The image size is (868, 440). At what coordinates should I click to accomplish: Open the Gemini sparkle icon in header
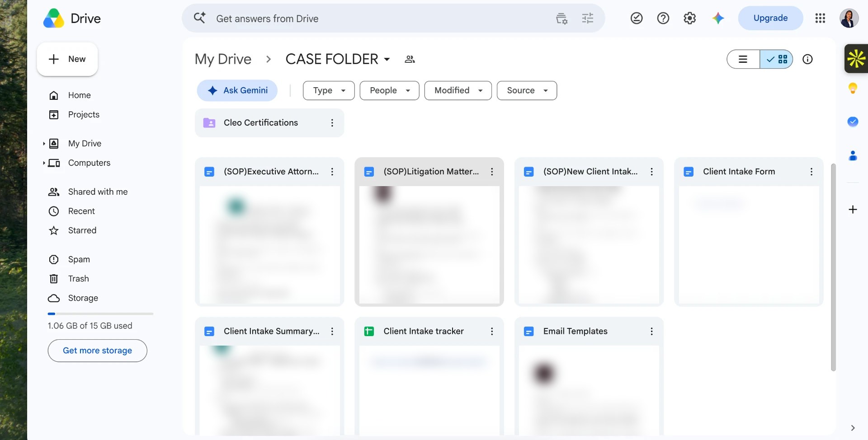click(x=718, y=18)
